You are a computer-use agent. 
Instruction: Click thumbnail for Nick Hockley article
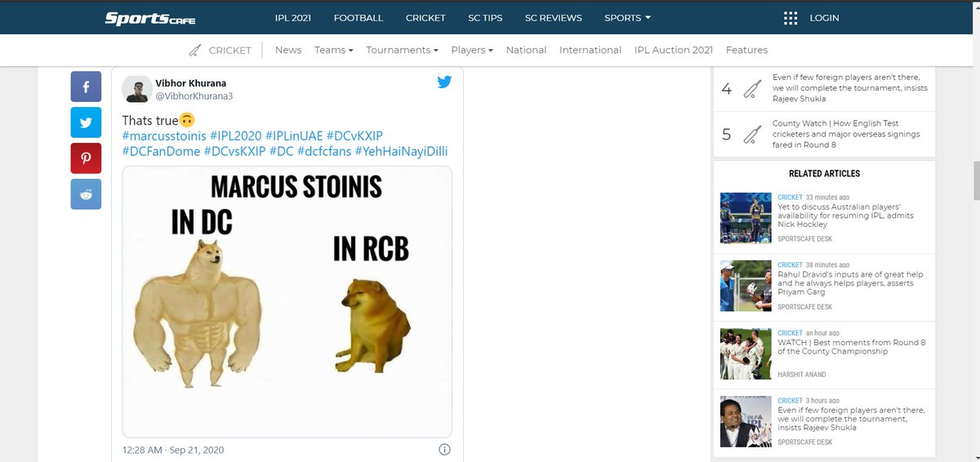click(746, 218)
